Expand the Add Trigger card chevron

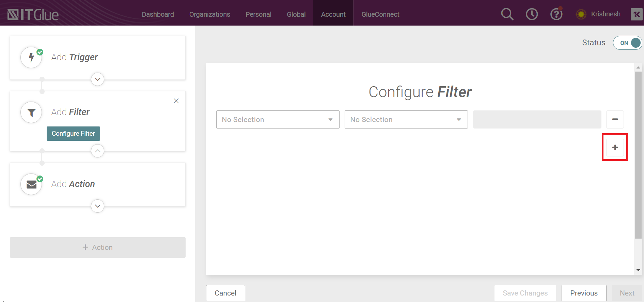pos(98,79)
